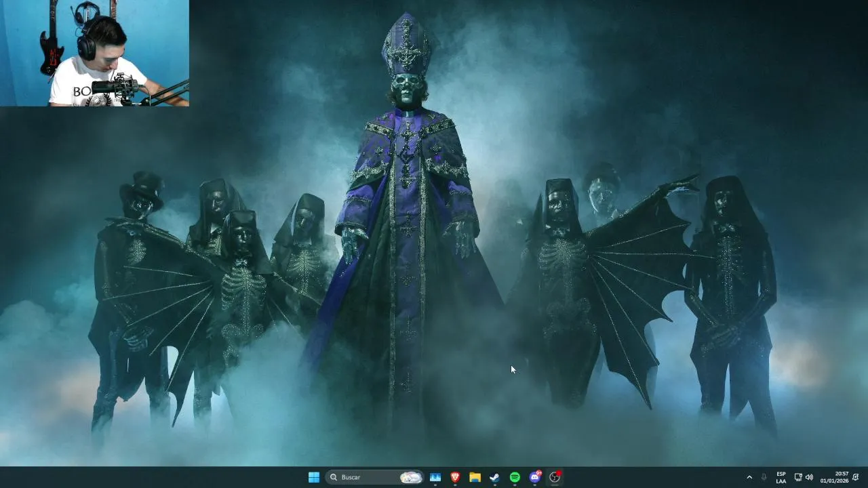Open the 20:57 clock and calendar
868x488 pixels.
tap(834, 477)
